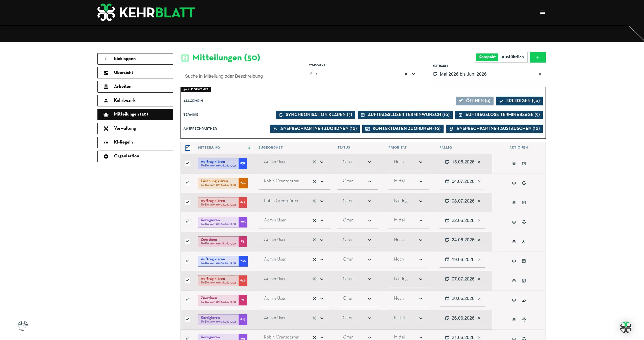Open Zugeordnet dropdown for Auftrag klären #31
This screenshot has height=340, width=644.
pos(322,162)
